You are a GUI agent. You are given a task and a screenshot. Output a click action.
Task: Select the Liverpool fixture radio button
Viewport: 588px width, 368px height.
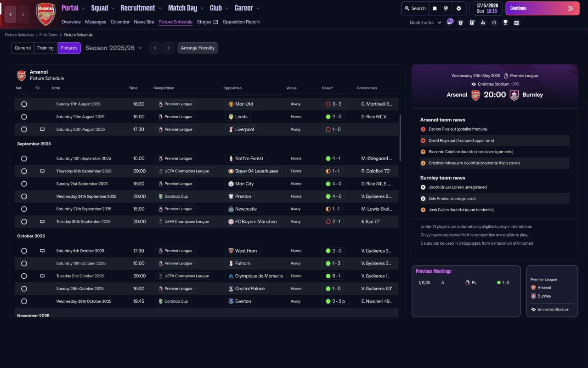[24, 130]
